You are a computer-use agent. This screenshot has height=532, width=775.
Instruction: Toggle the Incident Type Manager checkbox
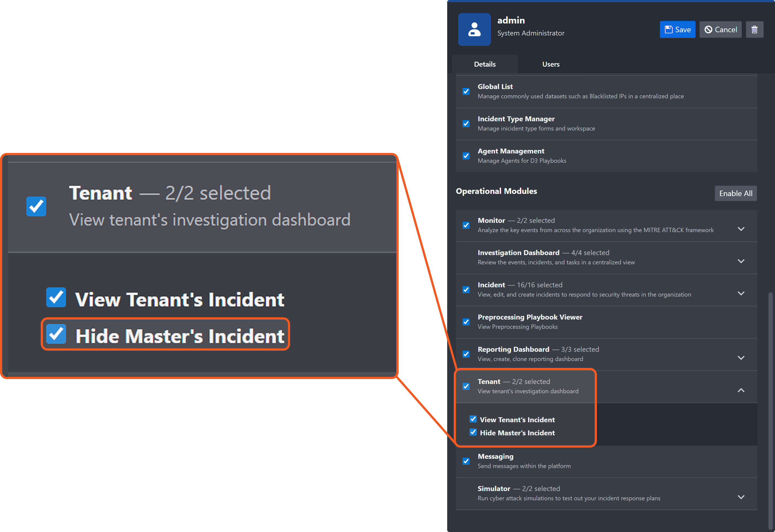(466, 124)
